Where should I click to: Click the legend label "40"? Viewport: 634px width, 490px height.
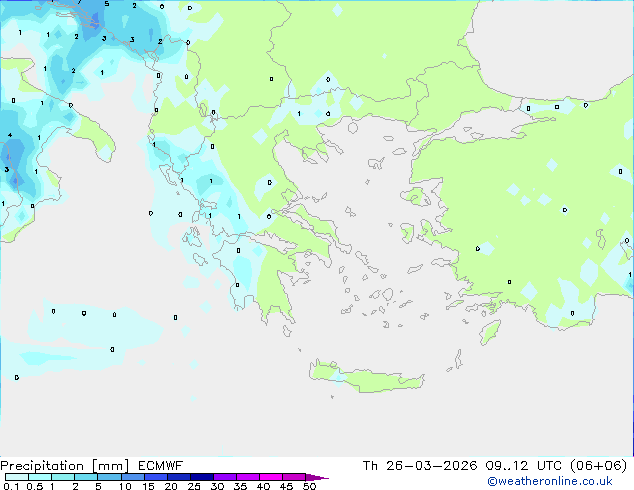point(263,486)
